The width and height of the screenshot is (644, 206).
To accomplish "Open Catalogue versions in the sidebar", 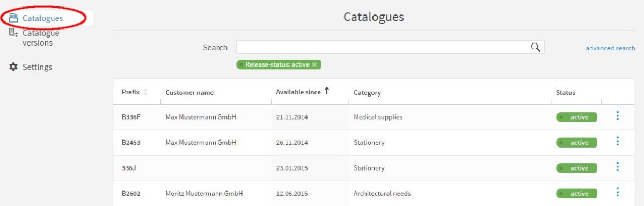I will (41, 38).
